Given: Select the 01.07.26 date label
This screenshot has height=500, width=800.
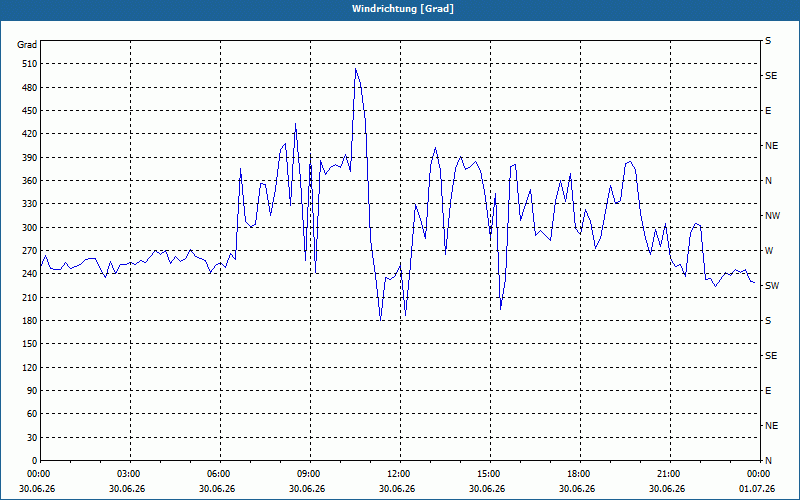Looking at the screenshot, I should point(760,488).
